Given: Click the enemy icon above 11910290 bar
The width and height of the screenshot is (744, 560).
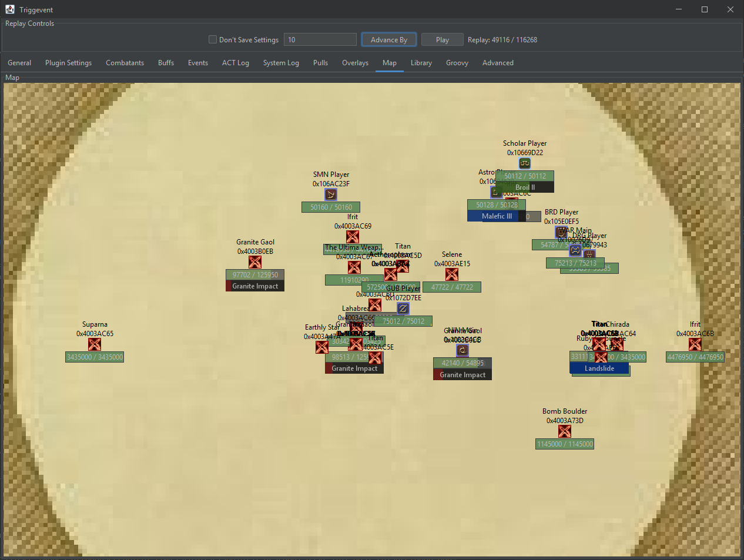Looking at the screenshot, I should click(354, 267).
